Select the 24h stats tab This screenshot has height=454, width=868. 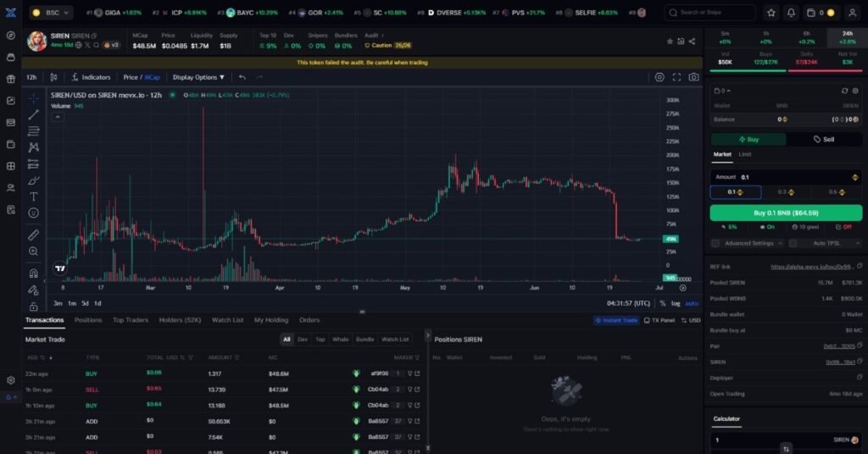[847, 37]
